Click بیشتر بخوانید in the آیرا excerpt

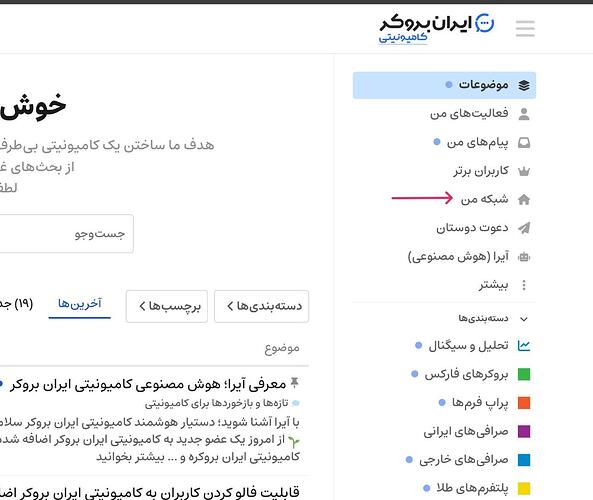click(130, 457)
